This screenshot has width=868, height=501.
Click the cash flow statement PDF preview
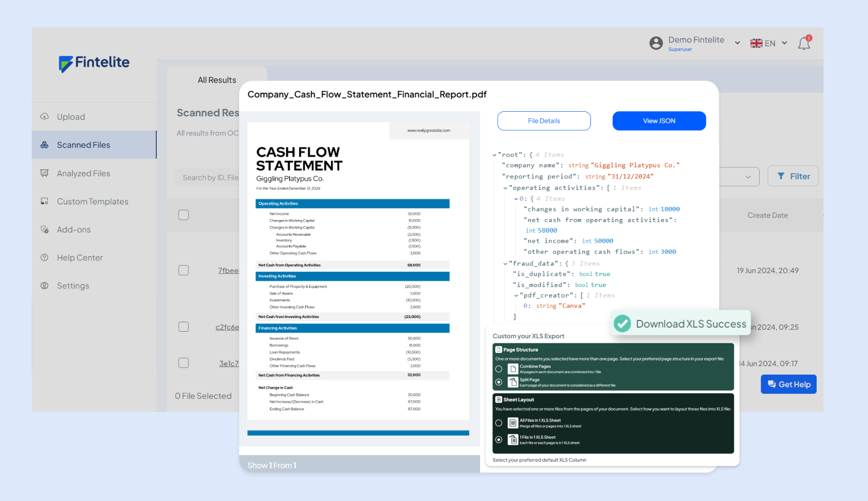(358, 272)
